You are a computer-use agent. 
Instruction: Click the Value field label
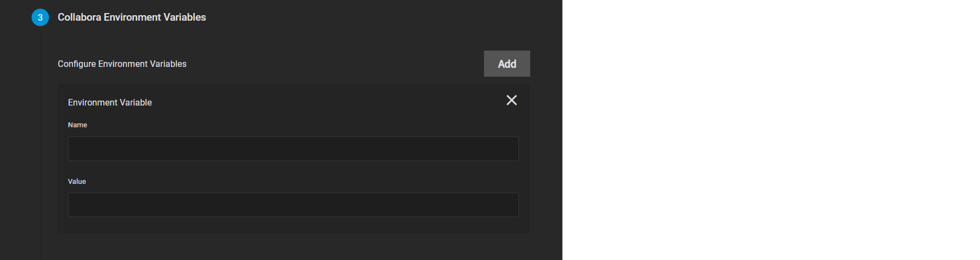(x=77, y=181)
